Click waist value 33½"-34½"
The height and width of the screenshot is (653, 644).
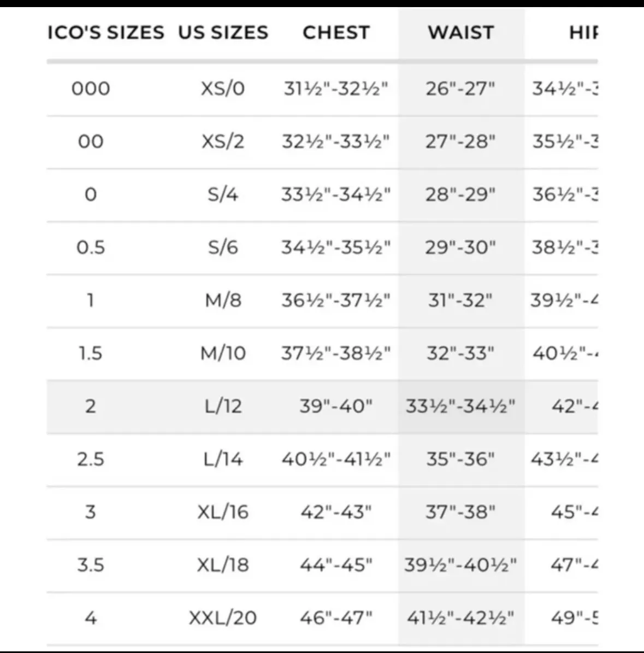(460, 406)
